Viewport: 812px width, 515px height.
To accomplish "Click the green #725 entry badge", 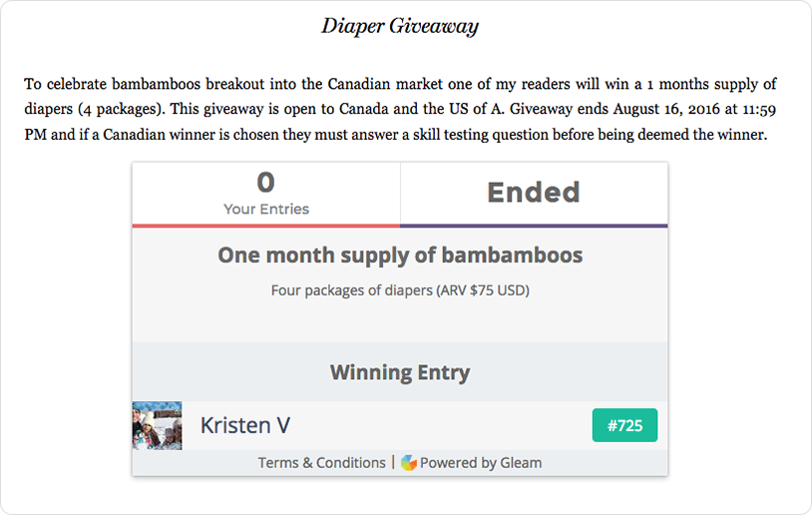I will [624, 425].
